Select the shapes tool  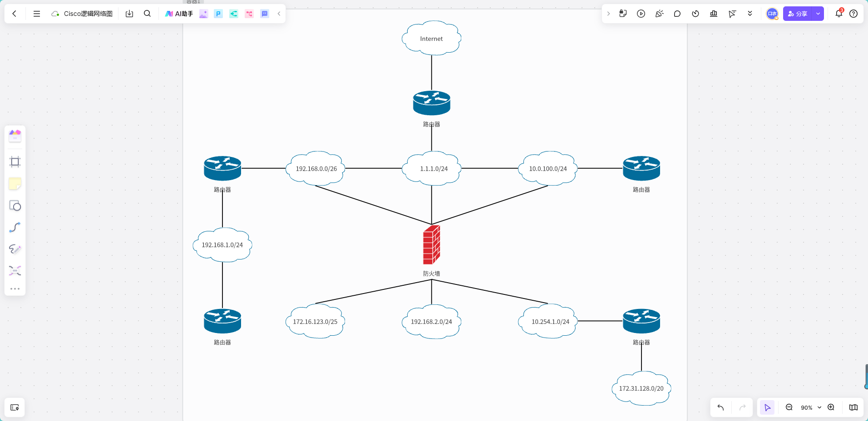click(x=15, y=206)
